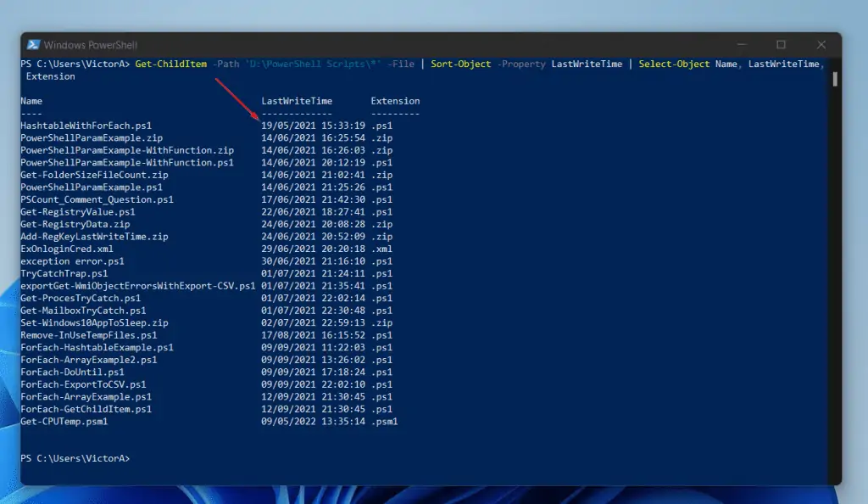This screenshot has height=504, width=868.
Task: Click the .xml extension value
Action: (382, 249)
